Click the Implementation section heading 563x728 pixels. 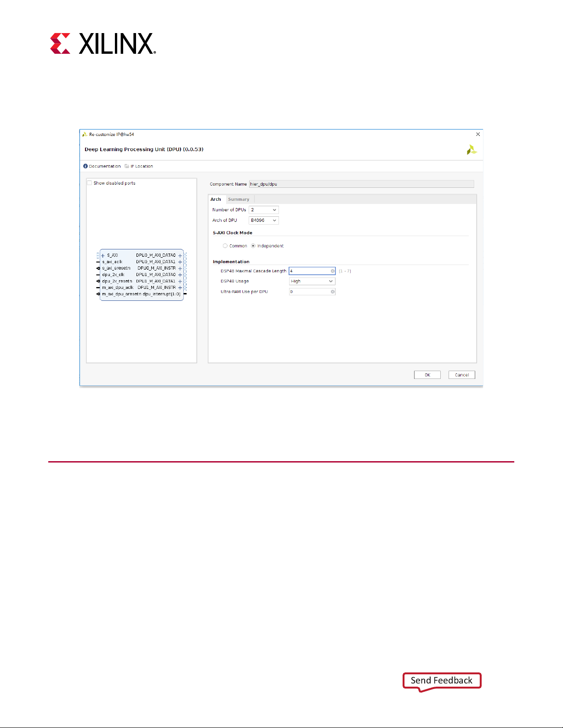(x=231, y=262)
